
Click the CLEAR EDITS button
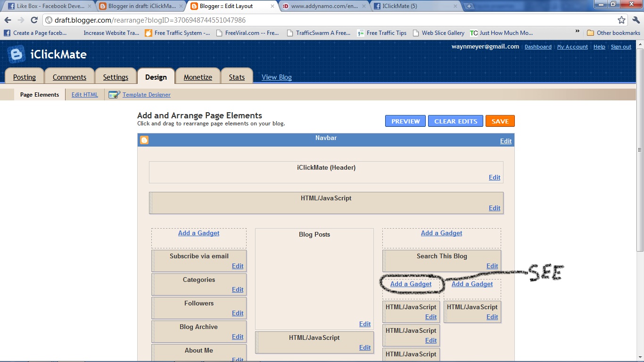point(456,121)
